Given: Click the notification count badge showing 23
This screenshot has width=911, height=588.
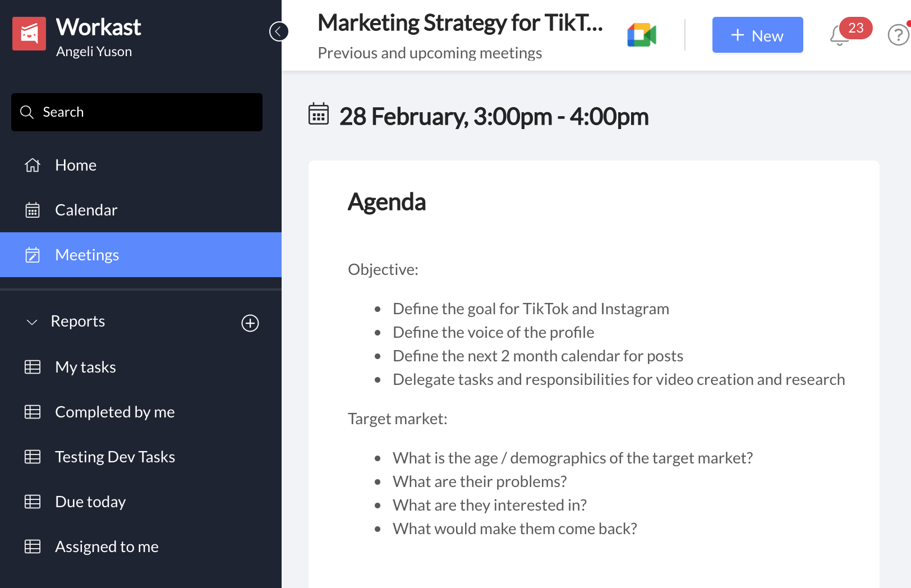Looking at the screenshot, I should tap(854, 29).
